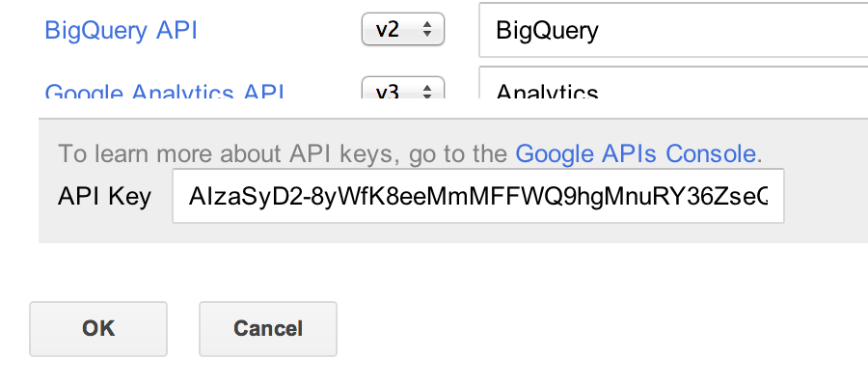Viewport: 868px width, 386px height.
Task: Click the up-down arrows on v3 selector
Action: click(426, 93)
